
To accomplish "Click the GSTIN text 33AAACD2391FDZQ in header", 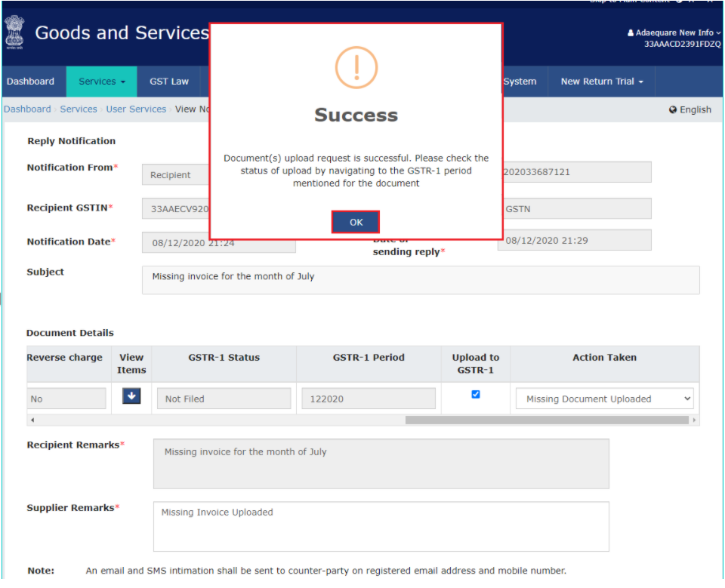I will (x=683, y=45).
